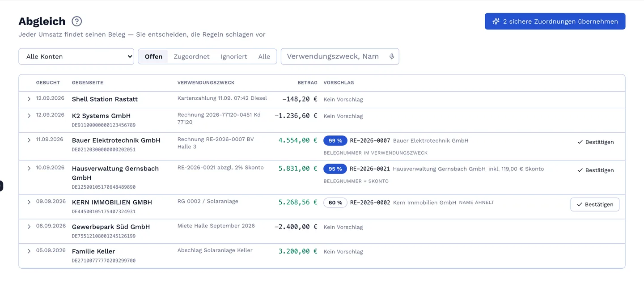Select the amount 5.831,00 €
This screenshot has width=644, height=296.
[x=298, y=168]
